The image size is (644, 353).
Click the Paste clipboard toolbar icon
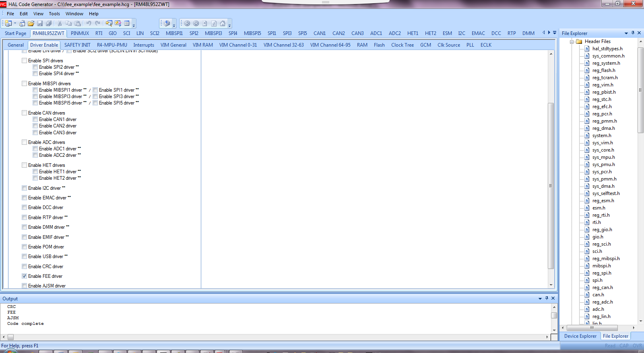pos(78,23)
